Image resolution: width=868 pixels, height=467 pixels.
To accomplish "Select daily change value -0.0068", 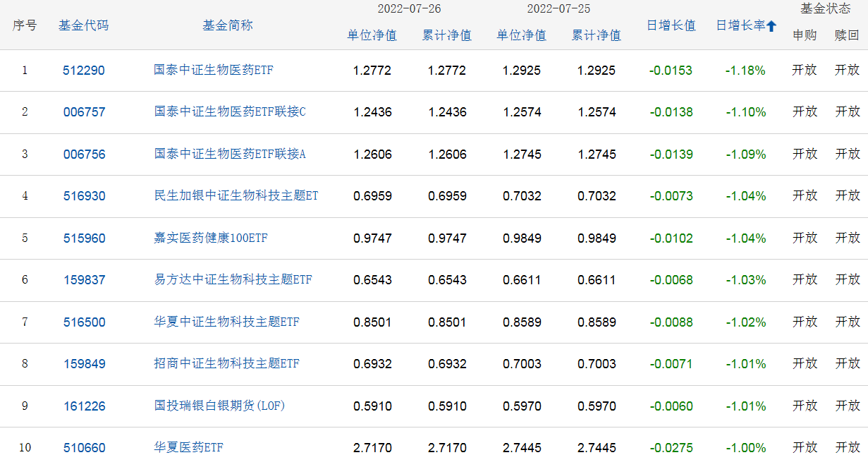I will 671,280.
